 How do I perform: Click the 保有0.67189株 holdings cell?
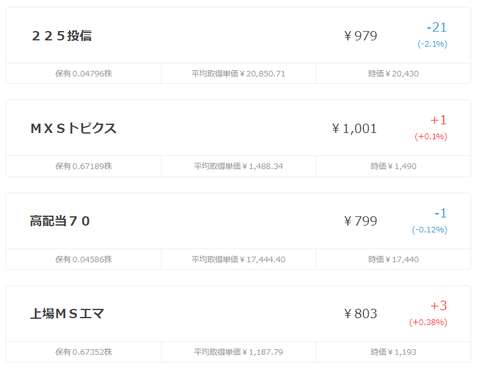84,166
